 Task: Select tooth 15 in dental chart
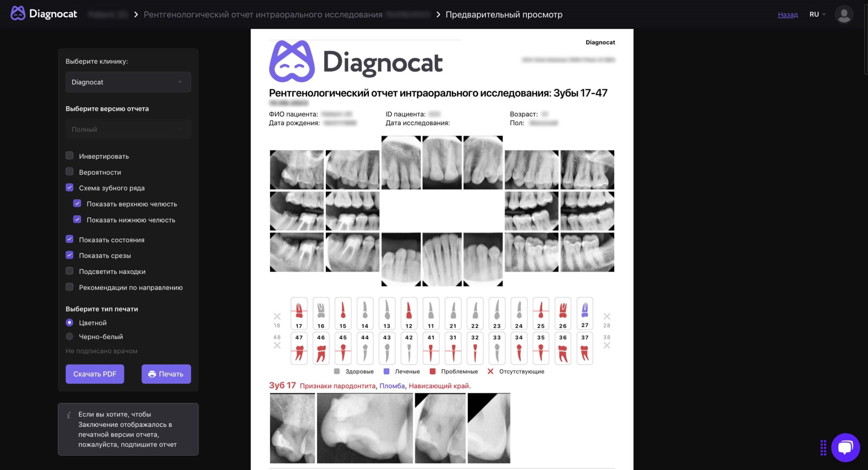point(343,313)
